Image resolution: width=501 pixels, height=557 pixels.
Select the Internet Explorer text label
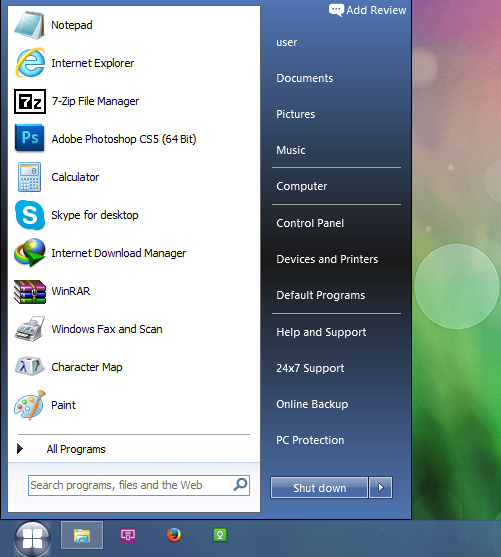tap(93, 63)
